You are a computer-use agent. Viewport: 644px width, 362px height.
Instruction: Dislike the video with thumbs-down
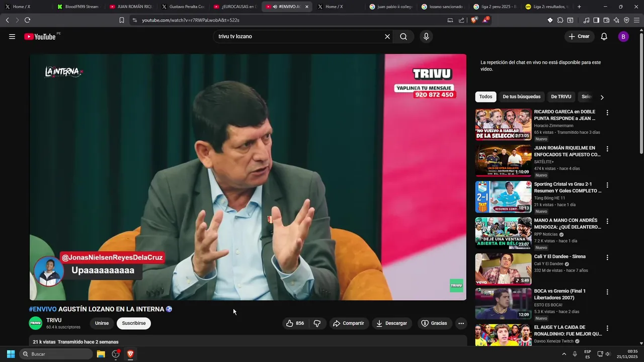click(317, 323)
